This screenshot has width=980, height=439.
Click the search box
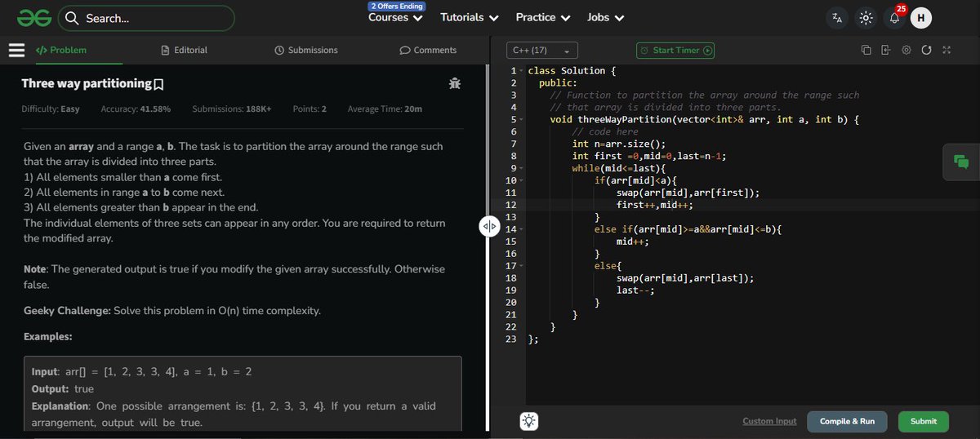147,18
